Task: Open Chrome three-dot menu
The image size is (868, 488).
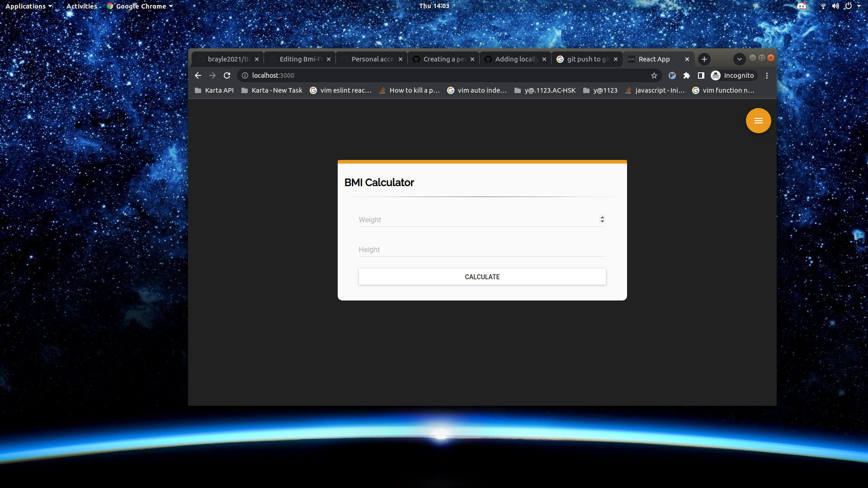Action: tap(767, 75)
